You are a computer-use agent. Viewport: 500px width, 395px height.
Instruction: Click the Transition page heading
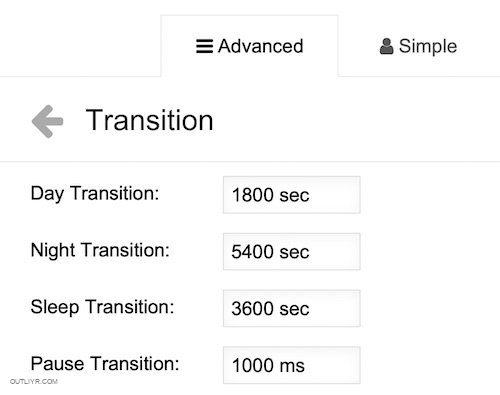(x=149, y=120)
